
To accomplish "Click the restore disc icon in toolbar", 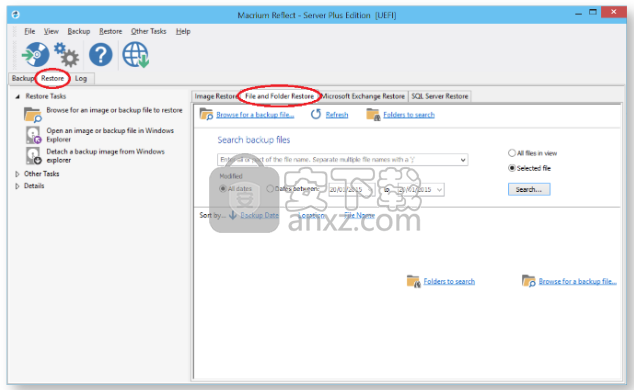I will pyautogui.click(x=36, y=55).
